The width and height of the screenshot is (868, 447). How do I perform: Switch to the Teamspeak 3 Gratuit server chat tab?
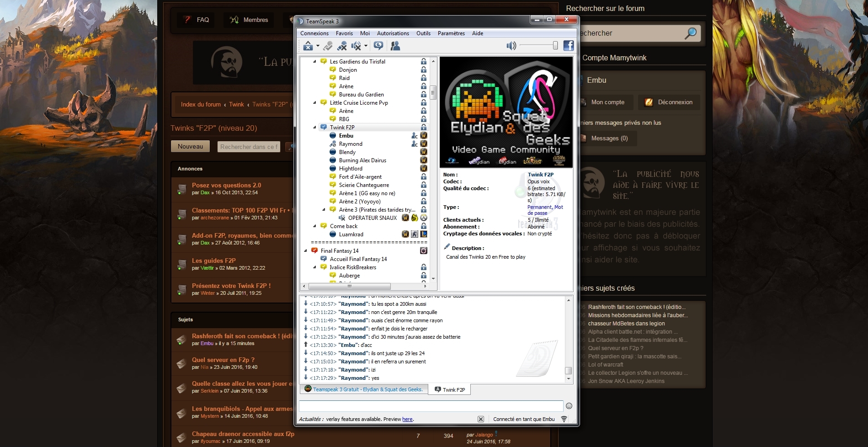pos(364,389)
